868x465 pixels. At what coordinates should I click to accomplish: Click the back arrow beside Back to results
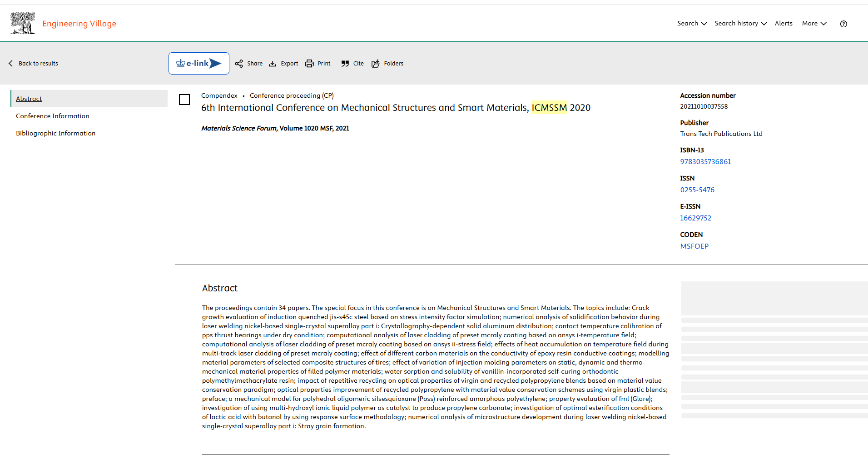click(11, 64)
